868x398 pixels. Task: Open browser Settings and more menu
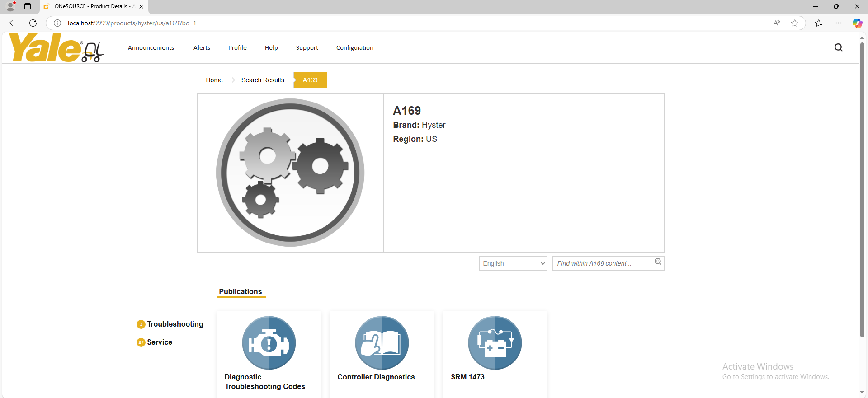tap(839, 23)
